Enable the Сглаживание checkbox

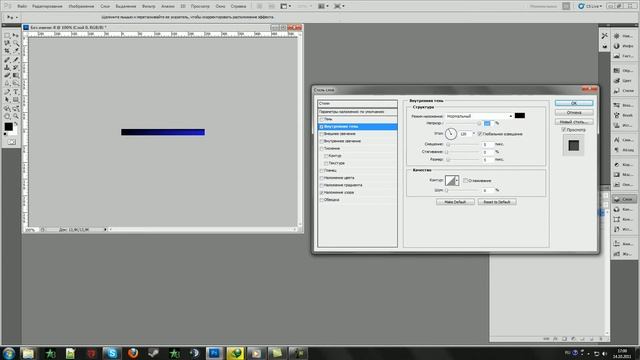click(465, 180)
